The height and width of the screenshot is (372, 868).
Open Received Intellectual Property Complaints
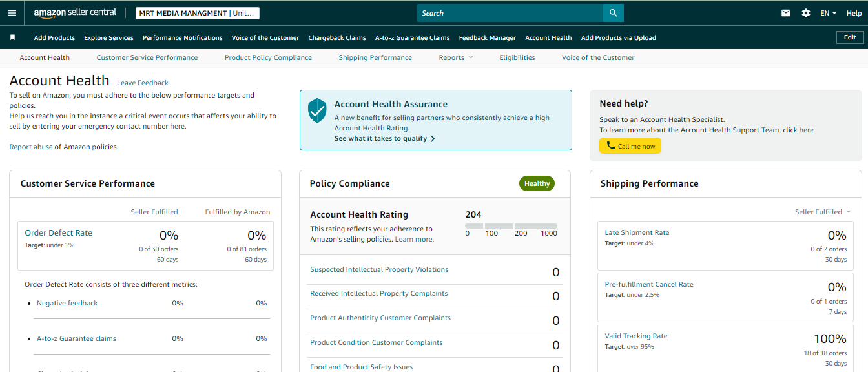(x=379, y=293)
